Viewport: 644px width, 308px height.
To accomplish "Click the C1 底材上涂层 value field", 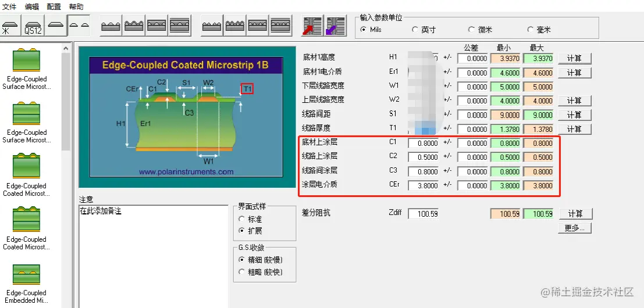I will tap(424, 144).
